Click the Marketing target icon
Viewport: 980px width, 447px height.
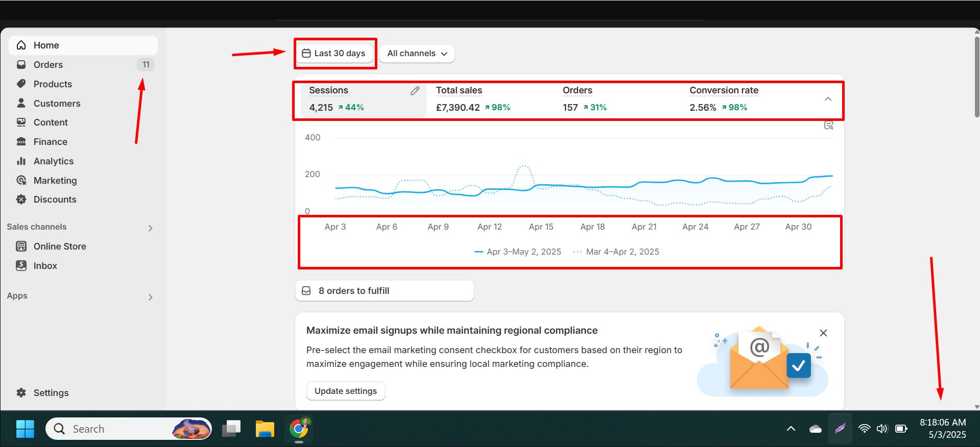point(21,181)
